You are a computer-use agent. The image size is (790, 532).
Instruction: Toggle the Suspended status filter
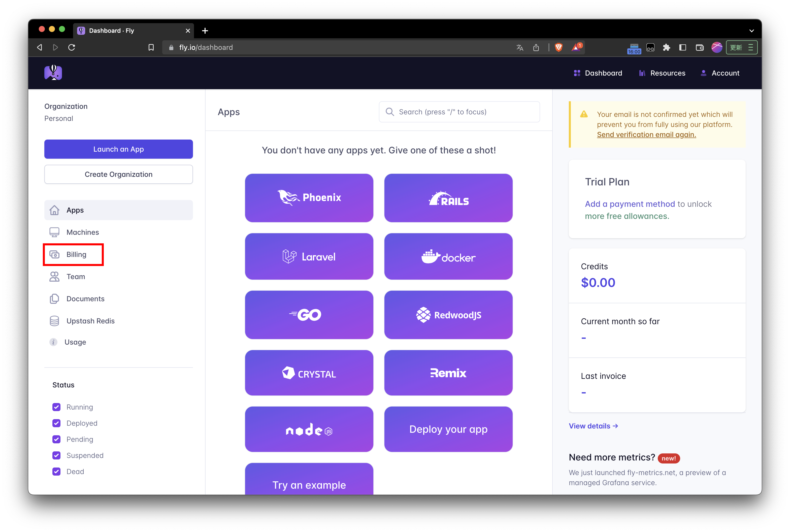[56, 455]
